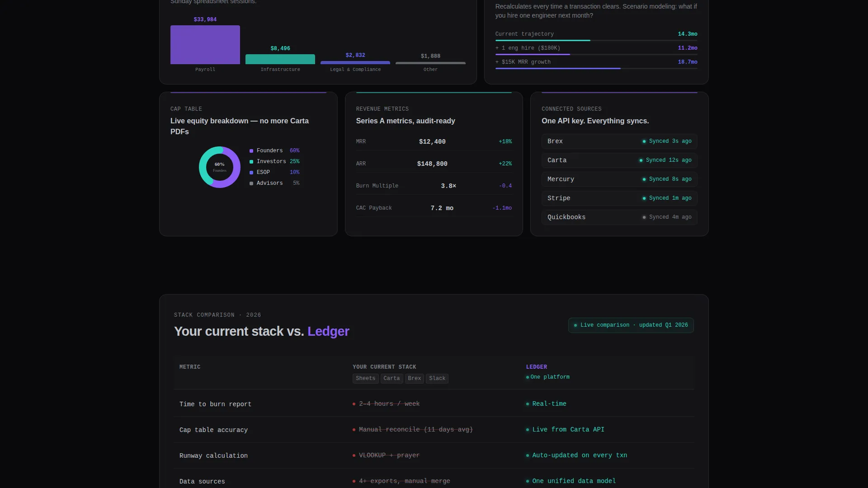Viewport: 868px width, 488px height.
Task: Open the Stripe connected source row
Action: [x=619, y=198]
